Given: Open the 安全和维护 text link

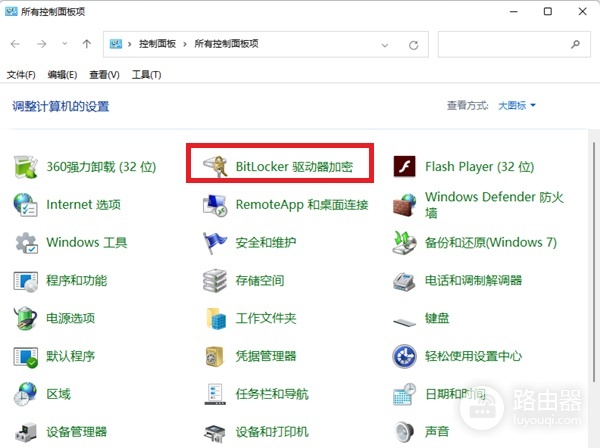Looking at the screenshot, I should pos(266,243).
